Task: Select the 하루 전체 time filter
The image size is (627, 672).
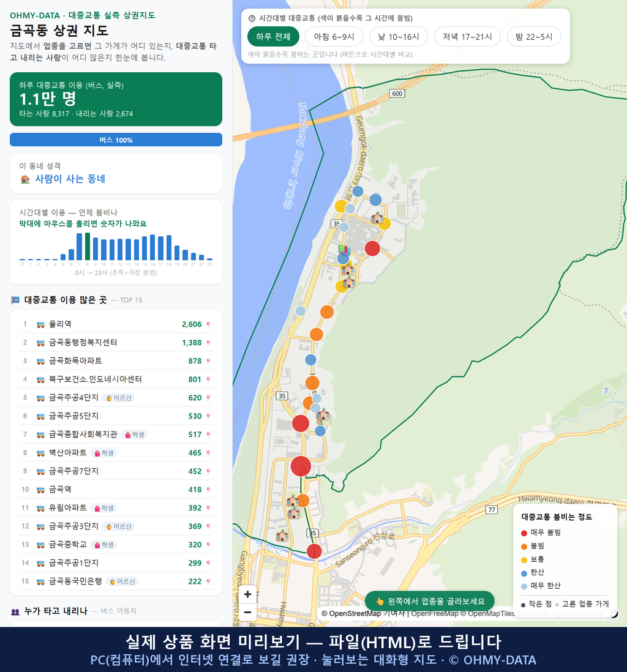Action: point(273,37)
